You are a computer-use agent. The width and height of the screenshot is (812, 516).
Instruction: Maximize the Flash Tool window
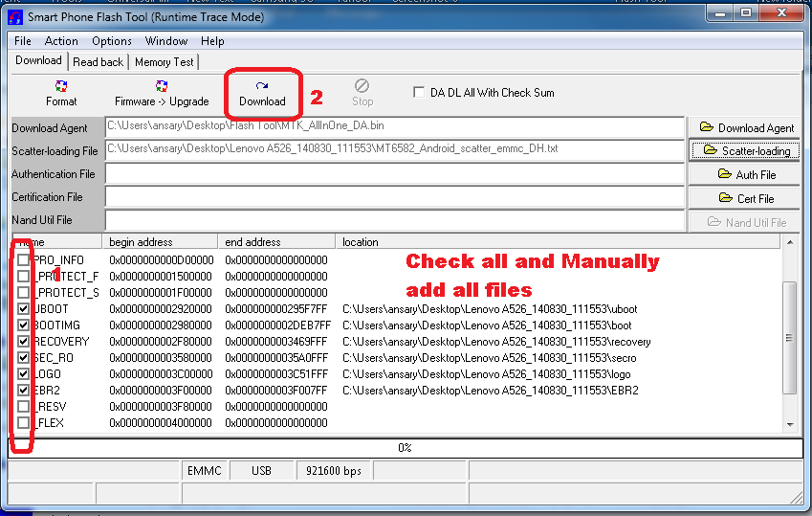click(x=746, y=13)
